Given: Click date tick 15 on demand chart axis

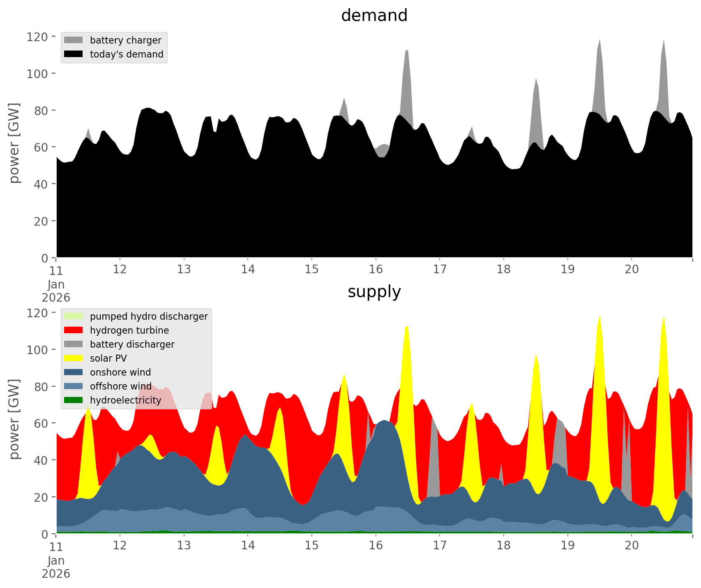Looking at the screenshot, I should 312,270.
